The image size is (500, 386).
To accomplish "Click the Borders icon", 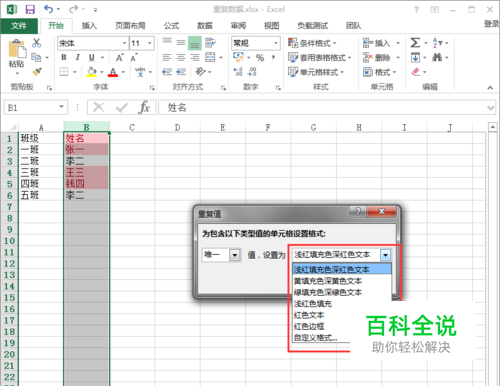I will [64, 72].
